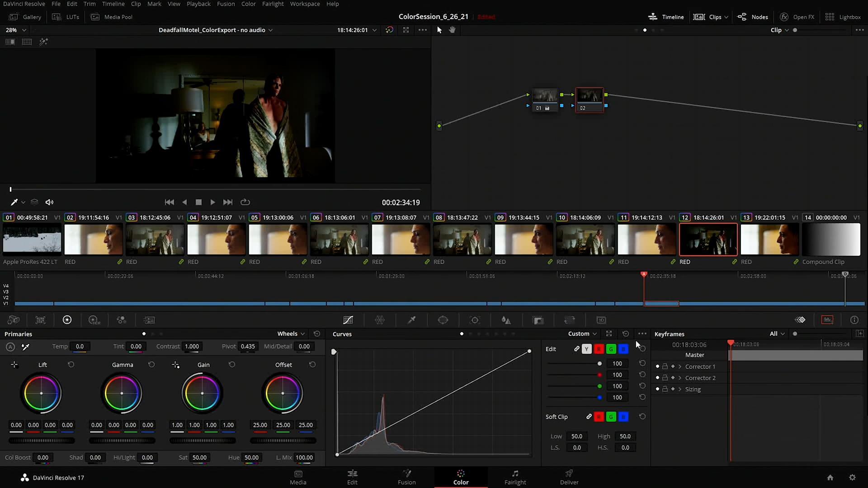Image resolution: width=868 pixels, height=488 pixels.
Task: Reset the curves palette
Action: point(626,333)
